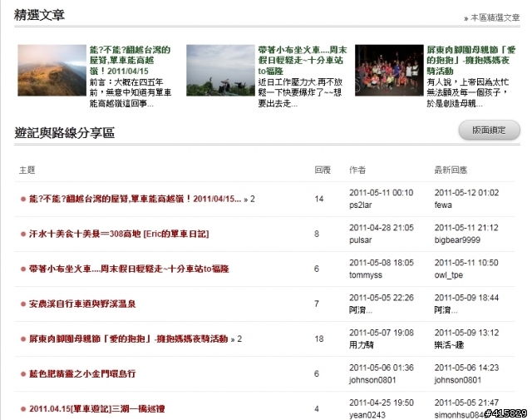Click reply count 8 of 308高地 thread

click(317, 234)
